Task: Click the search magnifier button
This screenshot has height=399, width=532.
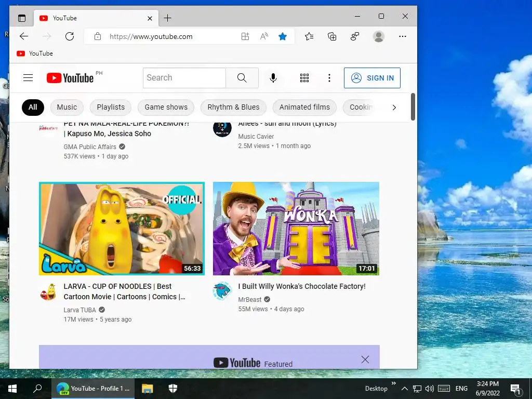Action: (x=242, y=78)
